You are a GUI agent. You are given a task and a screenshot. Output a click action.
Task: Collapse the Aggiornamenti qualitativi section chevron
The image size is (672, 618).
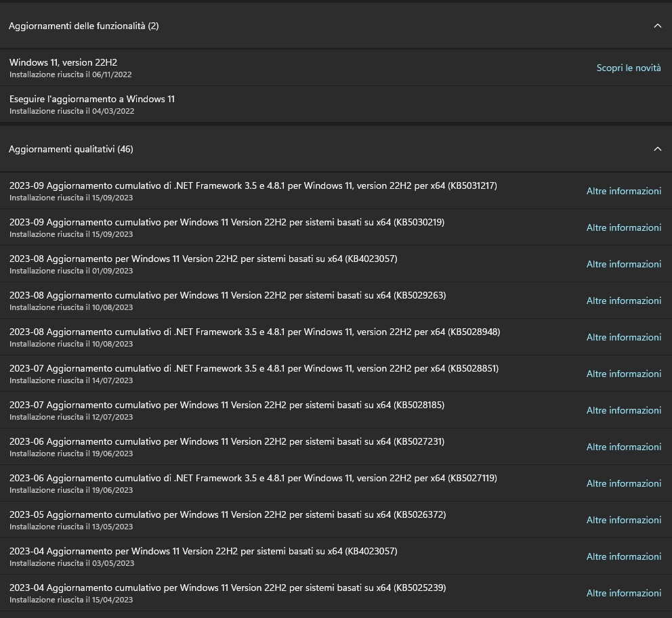[x=657, y=149]
